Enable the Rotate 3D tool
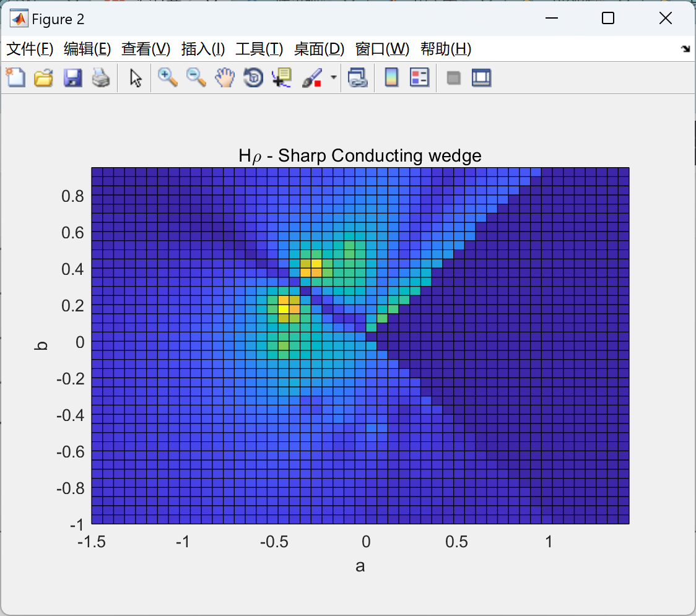This screenshot has width=696, height=616. (253, 77)
